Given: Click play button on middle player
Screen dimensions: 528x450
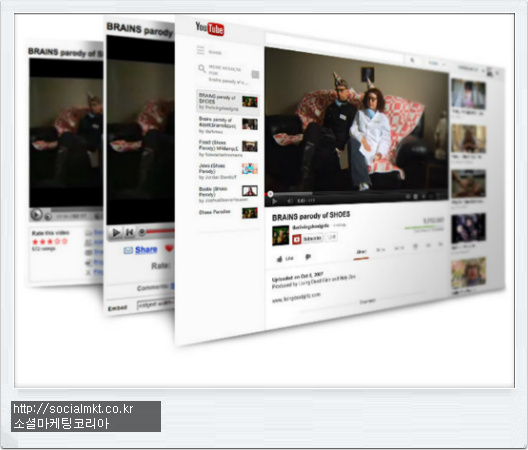Looking at the screenshot, I should point(116,232).
